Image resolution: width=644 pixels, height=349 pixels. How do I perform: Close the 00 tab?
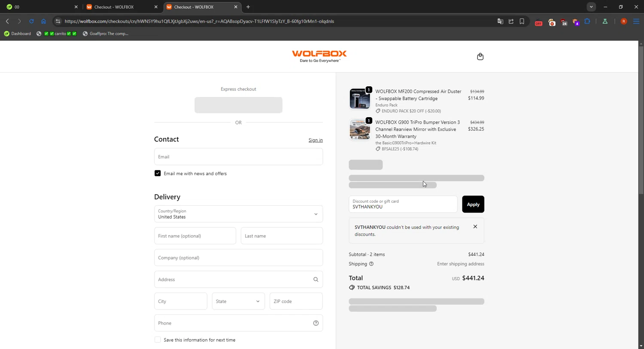point(76,7)
